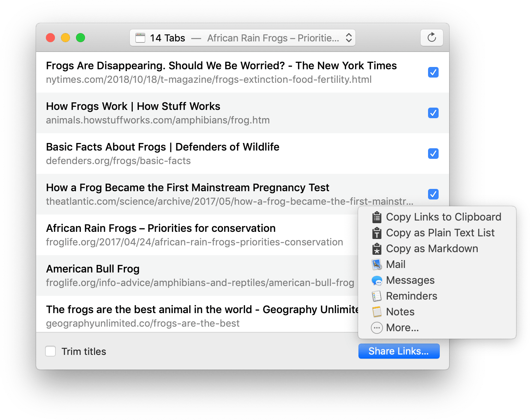Screen dimensions: 530x420
Task: Share links via Messages
Action: pyautogui.click(x=437, y=280)
